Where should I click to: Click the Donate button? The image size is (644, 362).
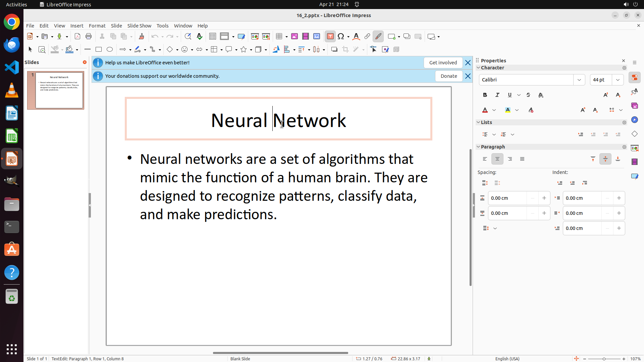(448, 76)
